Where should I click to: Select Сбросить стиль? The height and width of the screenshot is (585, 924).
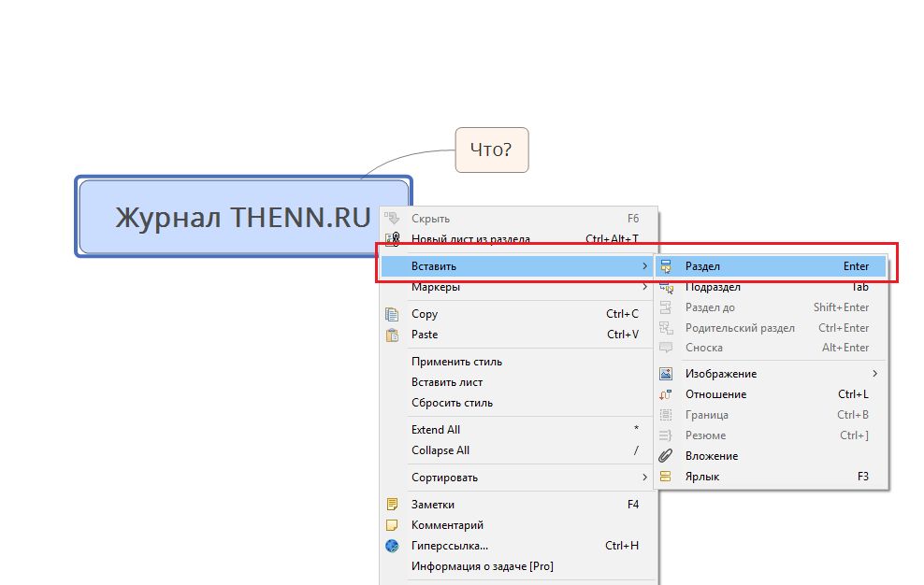coord(518,403)
